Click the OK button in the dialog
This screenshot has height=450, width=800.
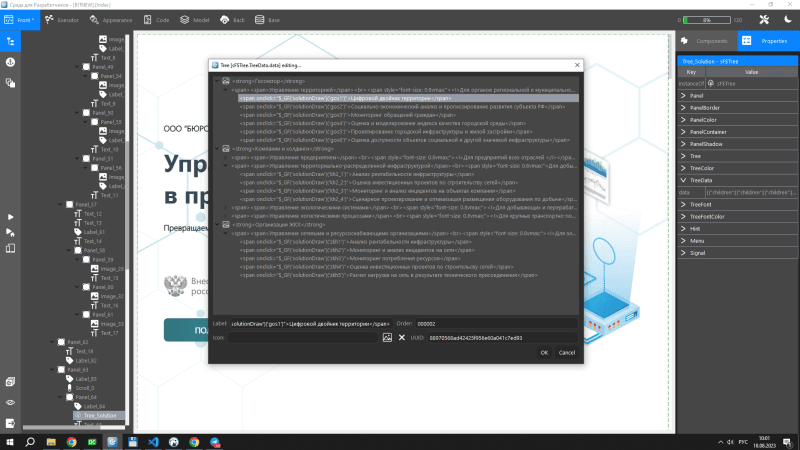[x=544, y=352]
